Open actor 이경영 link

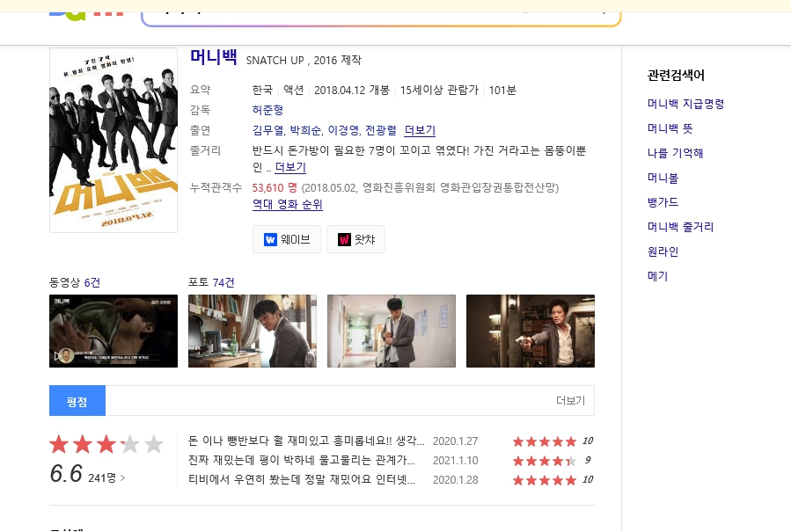click(x=343, y=130)
